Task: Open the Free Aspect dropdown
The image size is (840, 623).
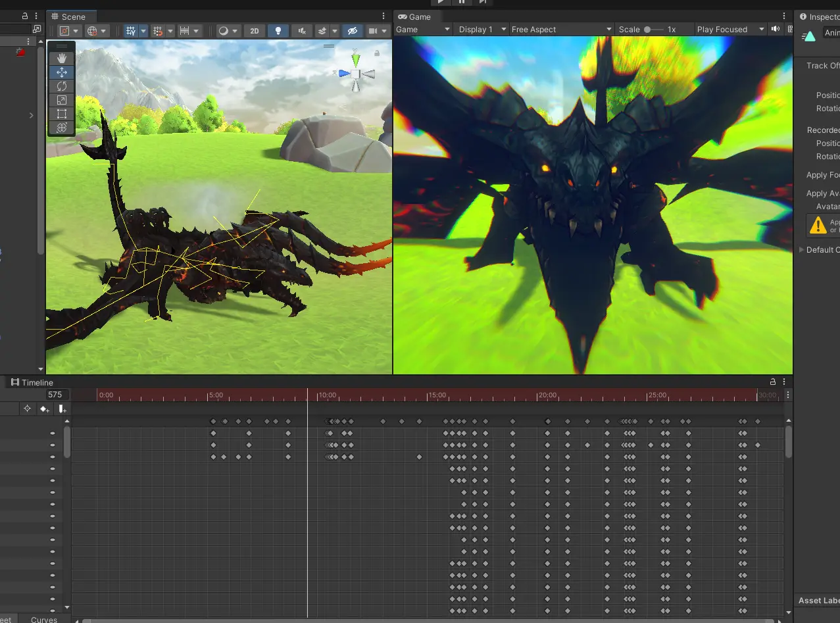Action: point(561,30)
